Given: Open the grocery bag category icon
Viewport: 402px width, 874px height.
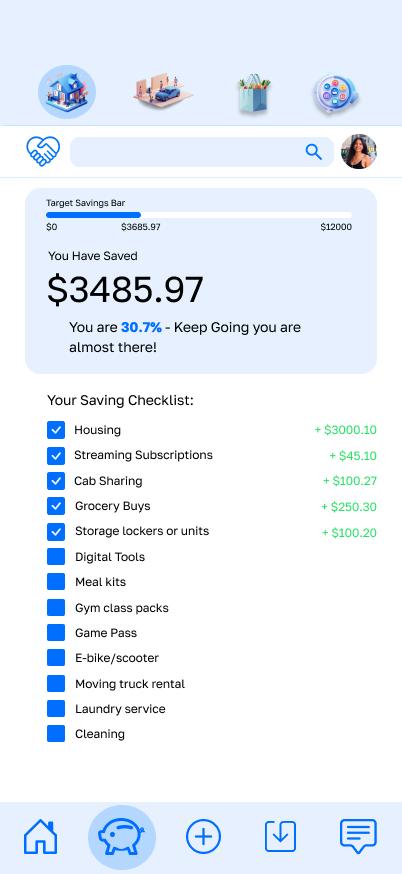Looking at the screenshot, I should (x=254, y=94).
